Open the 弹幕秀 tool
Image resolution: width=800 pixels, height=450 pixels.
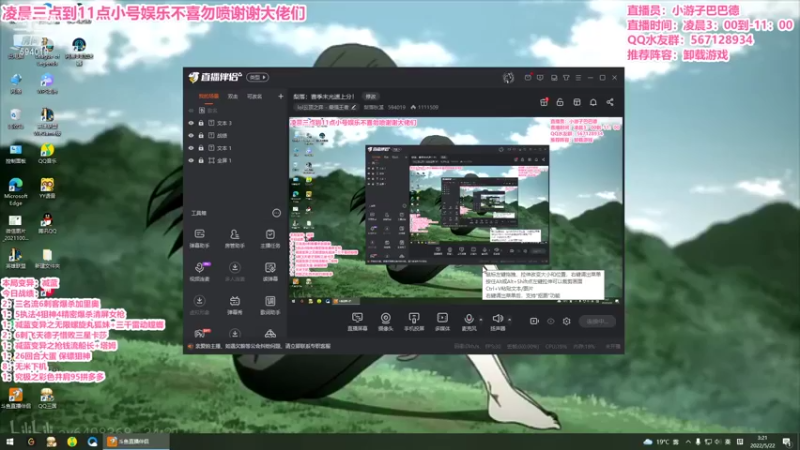pyautogui.click(x=235, y=305)
